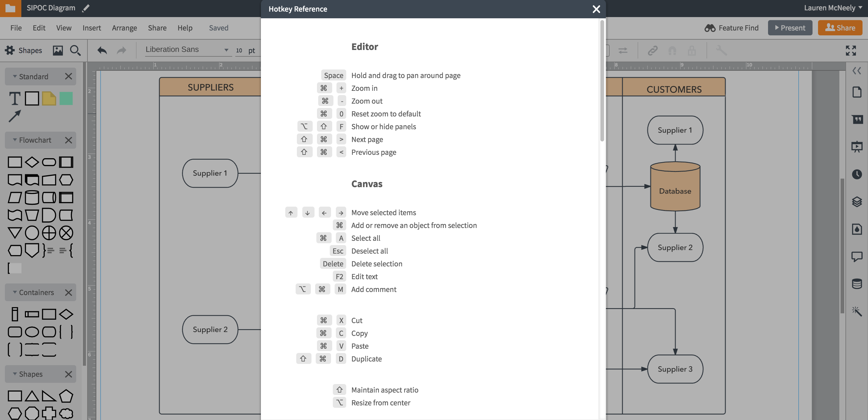Click the Saved menu item
The width and height of the screenshot is (868, 420).
click(219, 27)
